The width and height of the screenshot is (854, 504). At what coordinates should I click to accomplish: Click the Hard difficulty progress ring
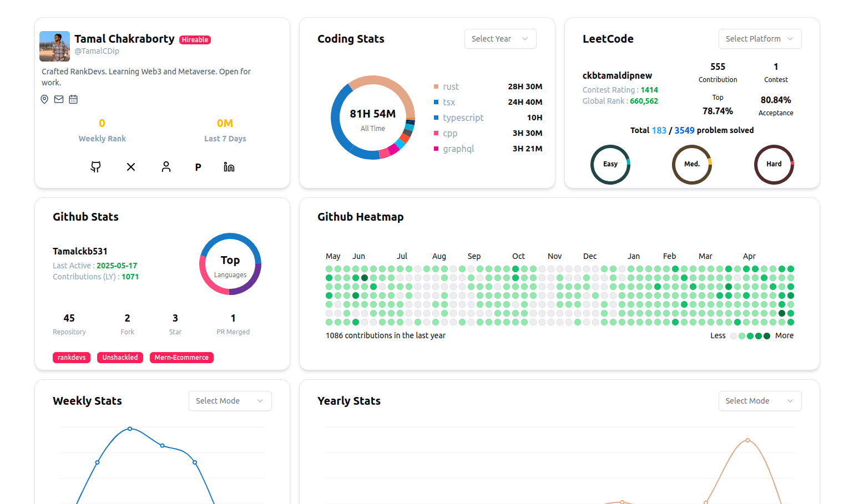tap(774, 165)
